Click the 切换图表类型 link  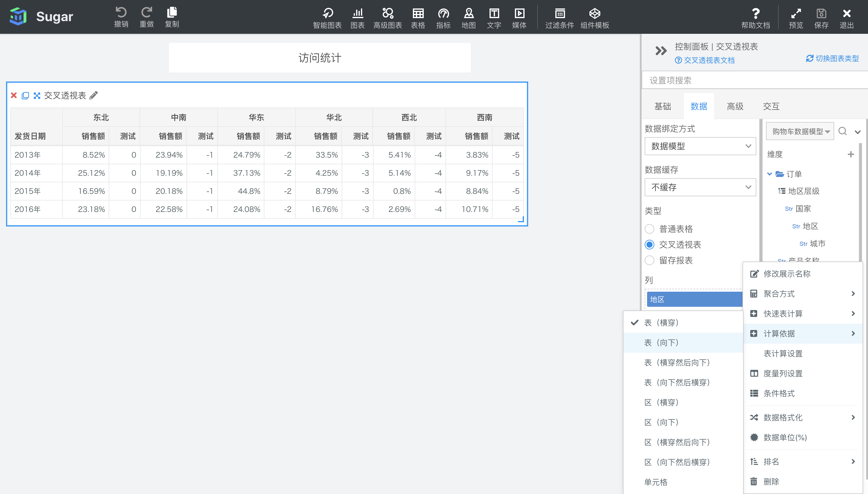pos(832,58)
